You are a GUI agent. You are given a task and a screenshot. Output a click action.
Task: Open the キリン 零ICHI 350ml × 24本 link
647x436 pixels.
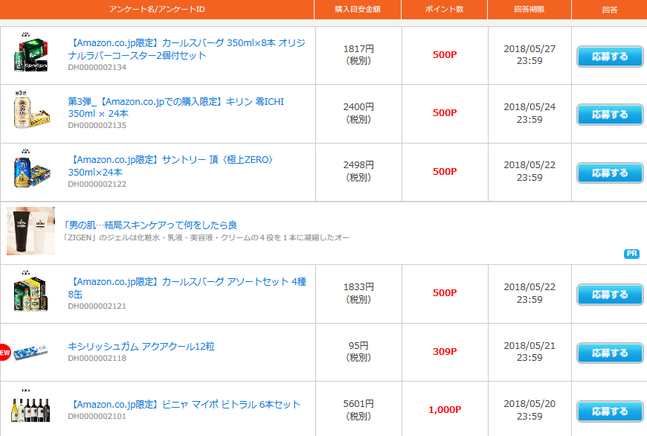(x=176, y=107)
